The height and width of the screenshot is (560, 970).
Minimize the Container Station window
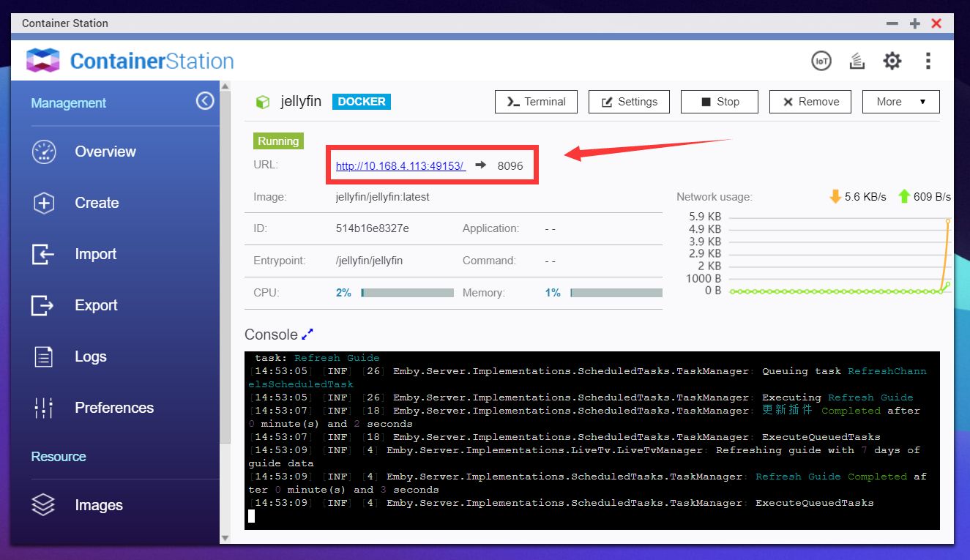pos(892,23)
